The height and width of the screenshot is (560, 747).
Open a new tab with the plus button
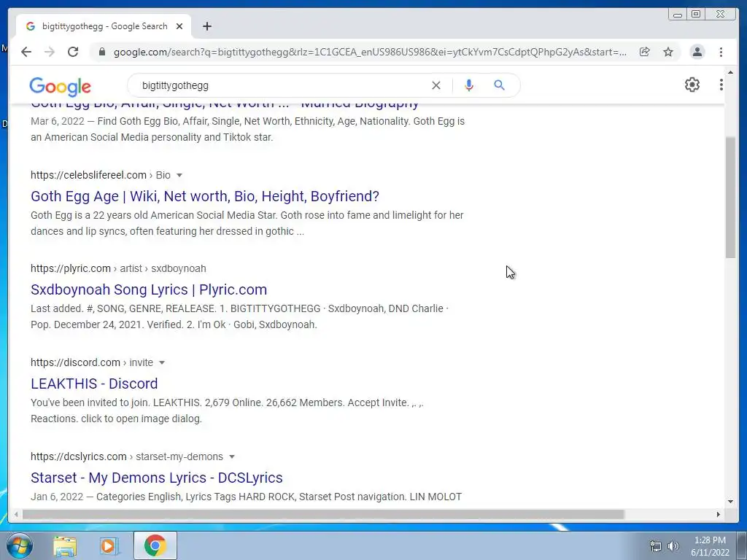(x=206, y=26)
